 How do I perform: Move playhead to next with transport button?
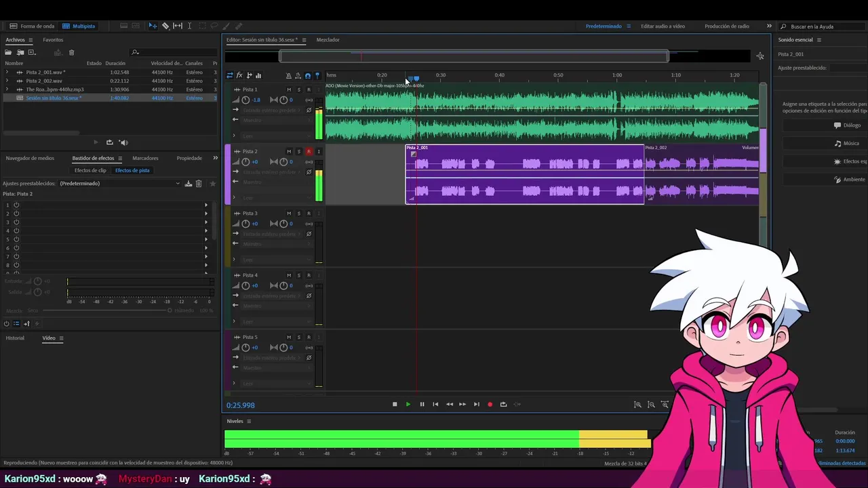tap(476, 405)
